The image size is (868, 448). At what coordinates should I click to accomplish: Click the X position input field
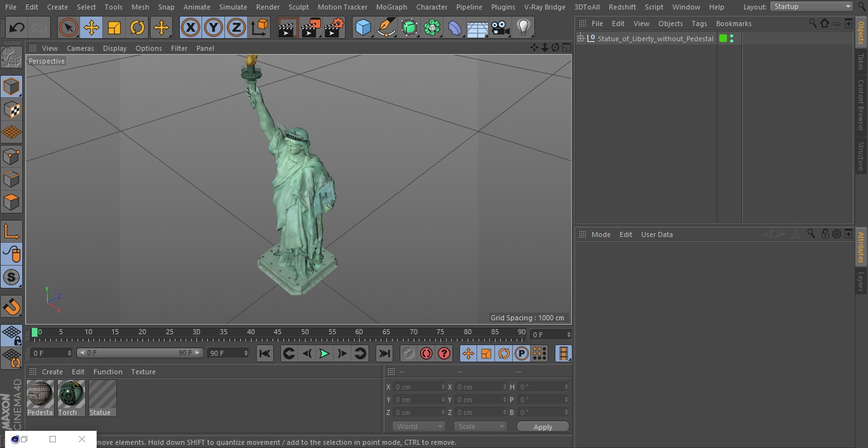[418, 387]
